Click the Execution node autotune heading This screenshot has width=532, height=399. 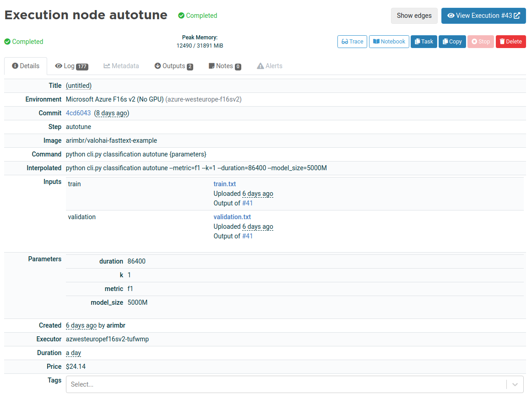click(x=86, y=15)
